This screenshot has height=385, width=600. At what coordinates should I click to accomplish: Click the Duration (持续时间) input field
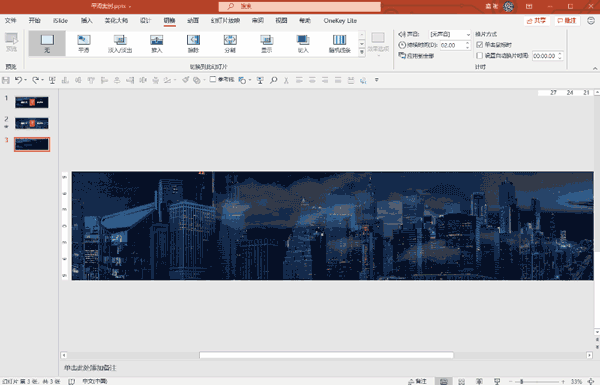point(452,45)
